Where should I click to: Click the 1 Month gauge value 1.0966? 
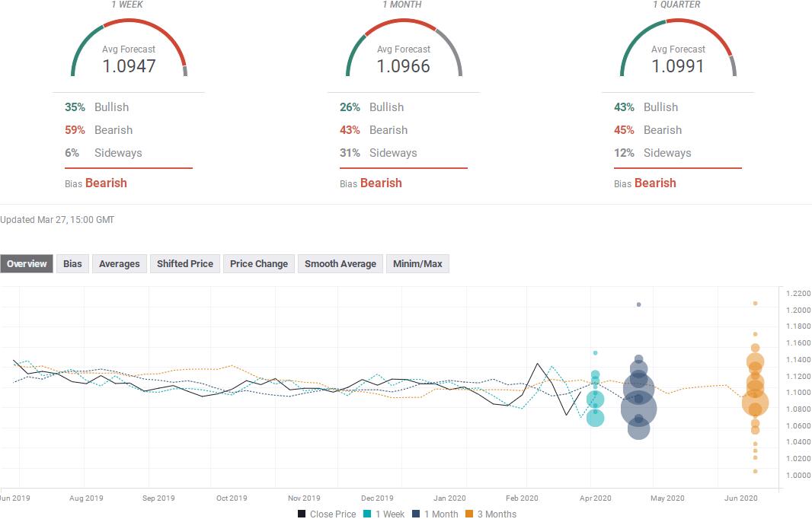click(404, 66)
